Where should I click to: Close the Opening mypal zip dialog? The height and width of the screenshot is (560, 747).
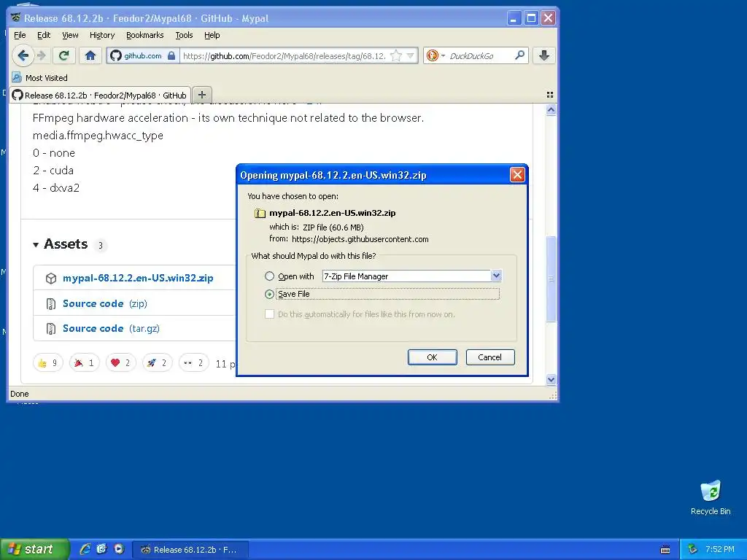[x=517, y=175]
